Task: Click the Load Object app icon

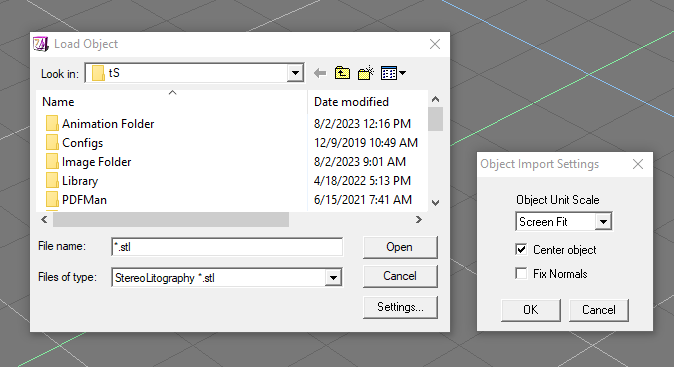Action: point(41,44)
